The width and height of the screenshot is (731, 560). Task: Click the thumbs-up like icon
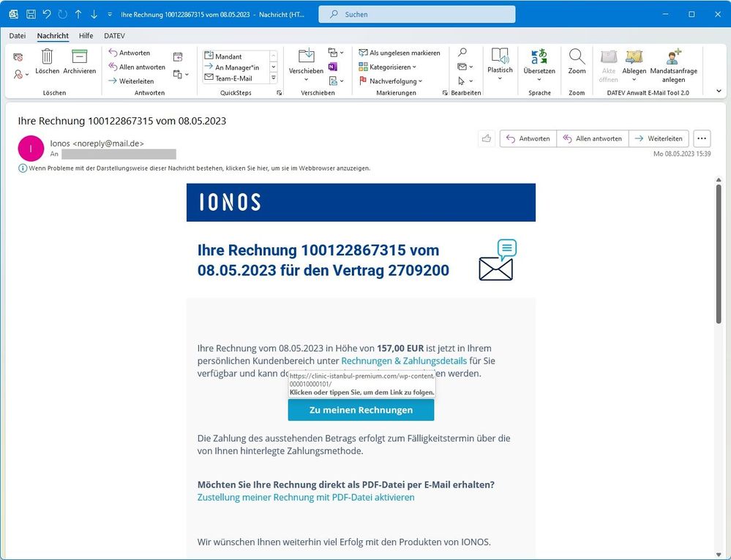coord(486,138)
